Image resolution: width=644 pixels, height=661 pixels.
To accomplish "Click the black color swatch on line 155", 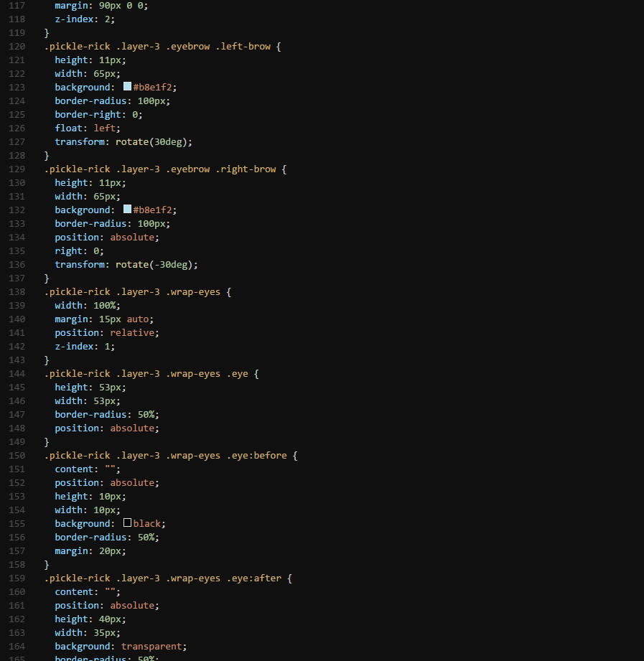I will click(127, 523).
